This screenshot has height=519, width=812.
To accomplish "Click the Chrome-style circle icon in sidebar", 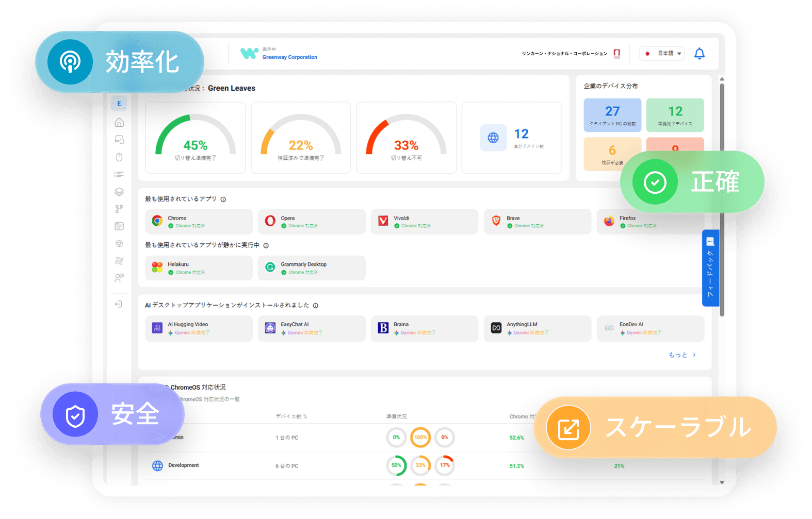I will [x=119, y=244].
